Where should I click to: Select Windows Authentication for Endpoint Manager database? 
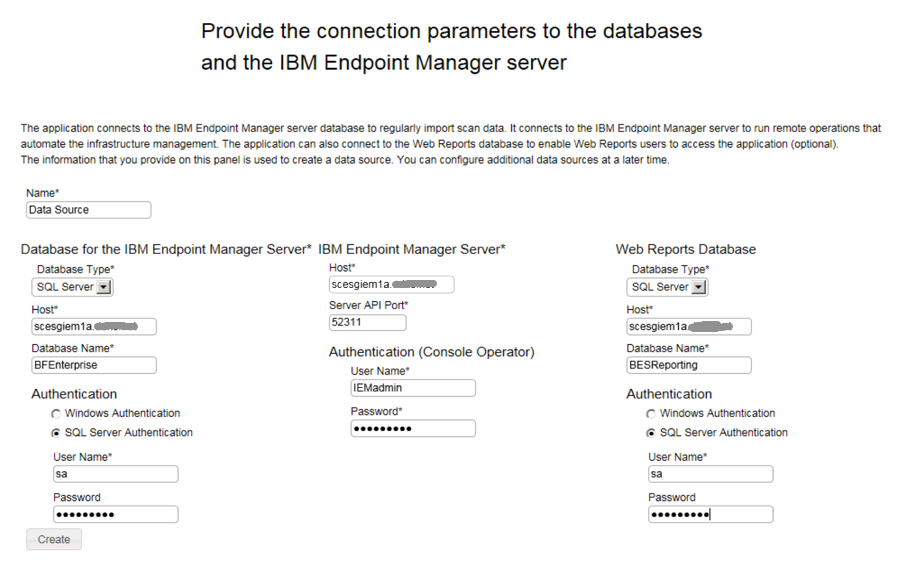tap(56, 413)
